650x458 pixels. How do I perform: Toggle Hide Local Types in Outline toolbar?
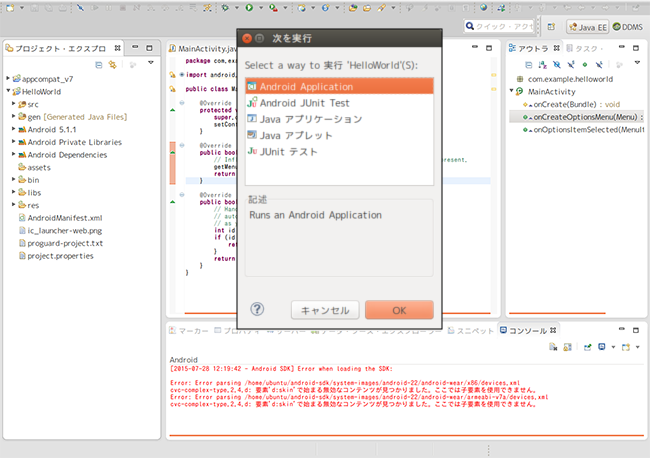pos(599,65)
